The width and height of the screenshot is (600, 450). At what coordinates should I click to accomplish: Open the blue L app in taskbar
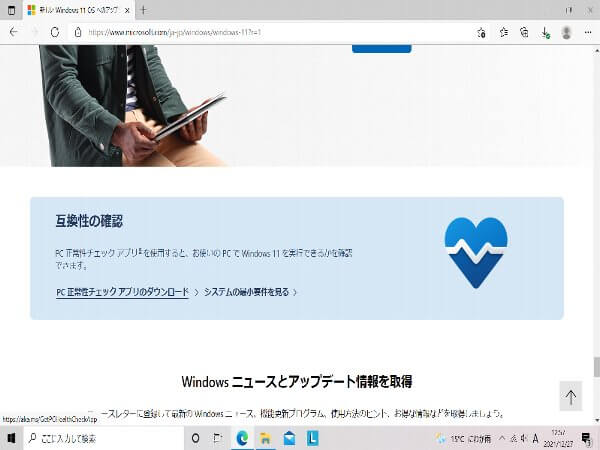click(313, 438)
